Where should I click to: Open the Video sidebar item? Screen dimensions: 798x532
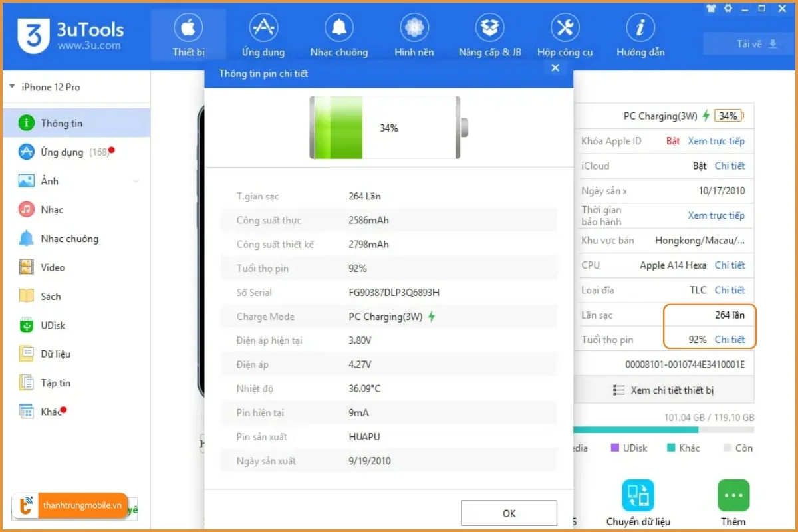pyautogui.click(x=51, y=267)
